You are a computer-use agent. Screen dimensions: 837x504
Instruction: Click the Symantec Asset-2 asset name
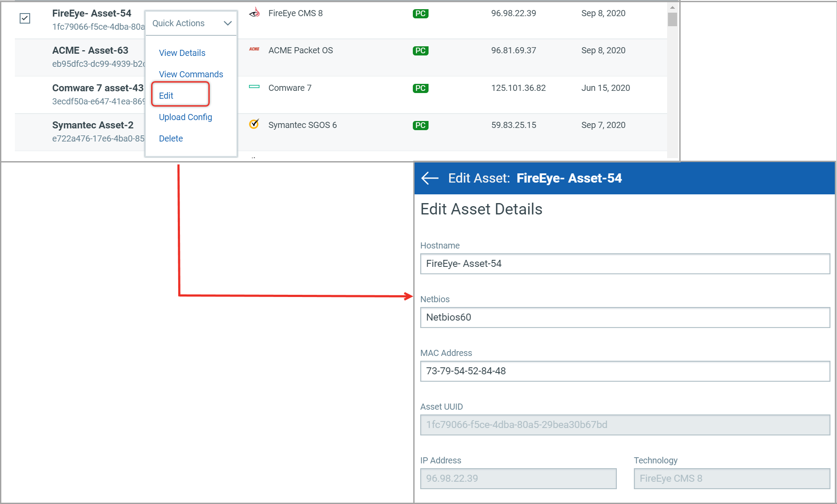(93, 125)
